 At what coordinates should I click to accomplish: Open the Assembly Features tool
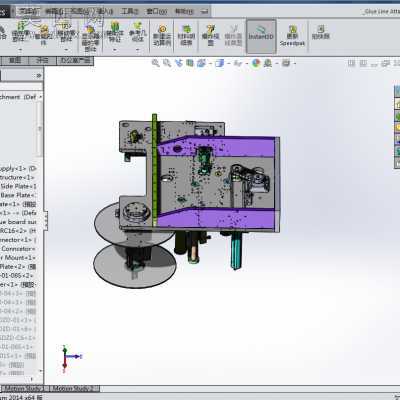click(115, 32)
